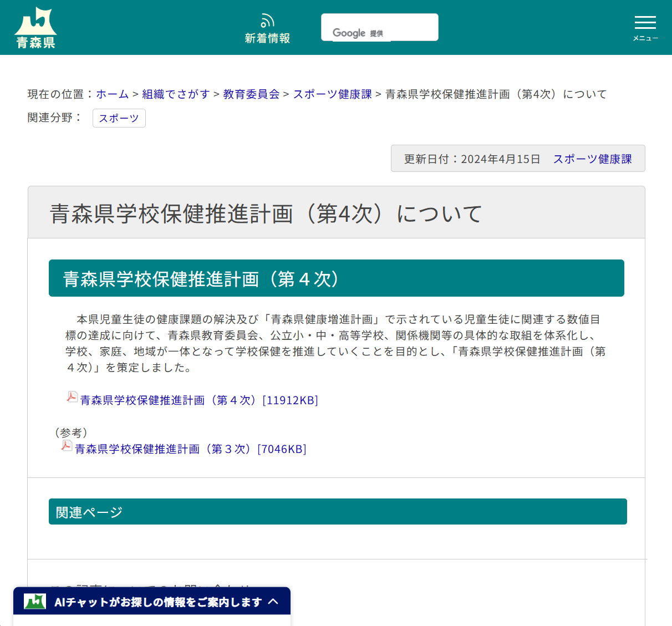672x626 pixels.
Task: Open the 組織でさがす breadcrumb link
Action: (175, 94)
